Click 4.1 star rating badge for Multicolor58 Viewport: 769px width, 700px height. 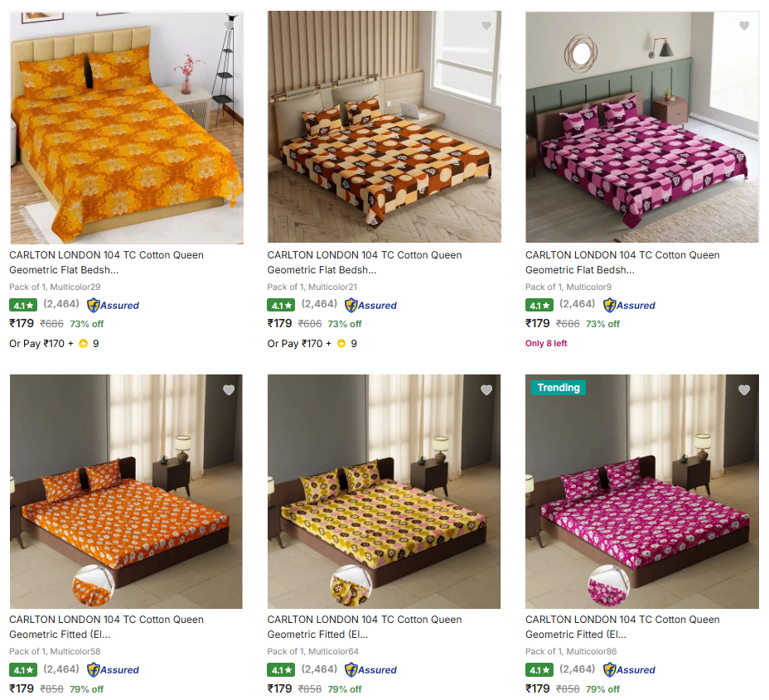(23, 669)
